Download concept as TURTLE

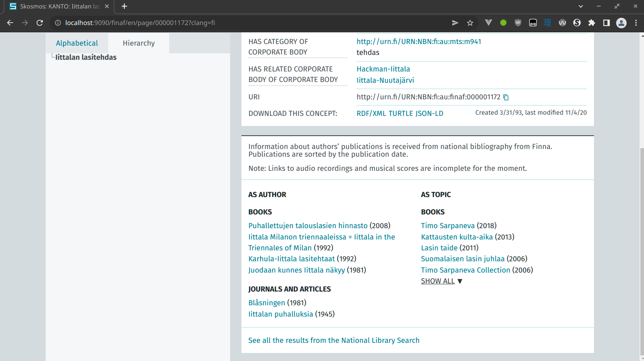tap(401, 113)
